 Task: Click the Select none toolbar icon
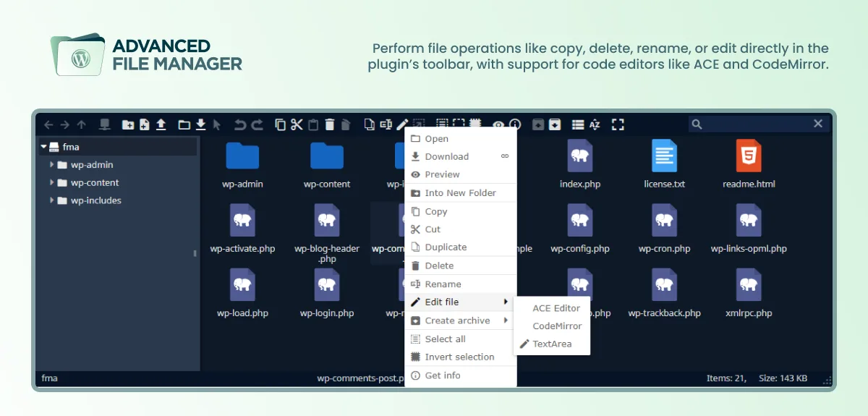[x=459, y=124]
